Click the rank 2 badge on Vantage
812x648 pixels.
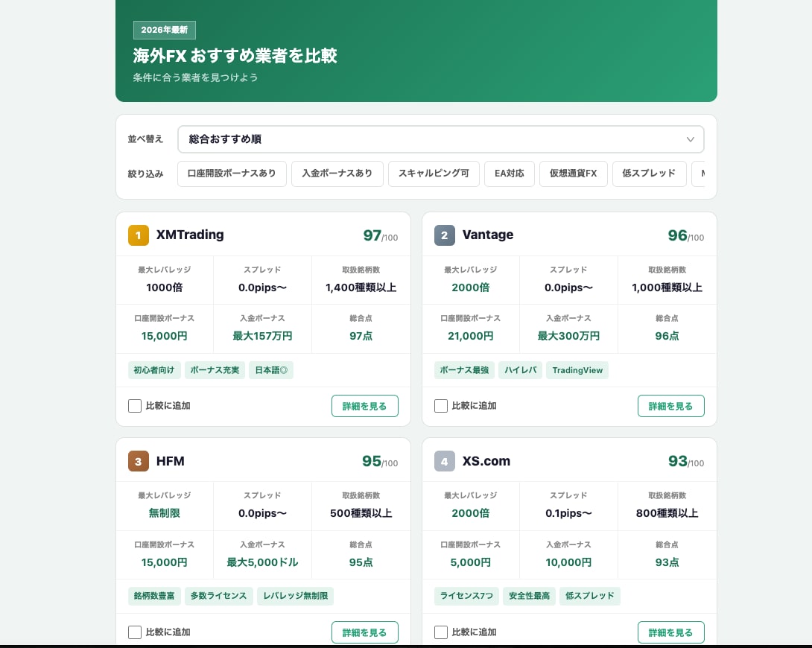click(444, 235)
